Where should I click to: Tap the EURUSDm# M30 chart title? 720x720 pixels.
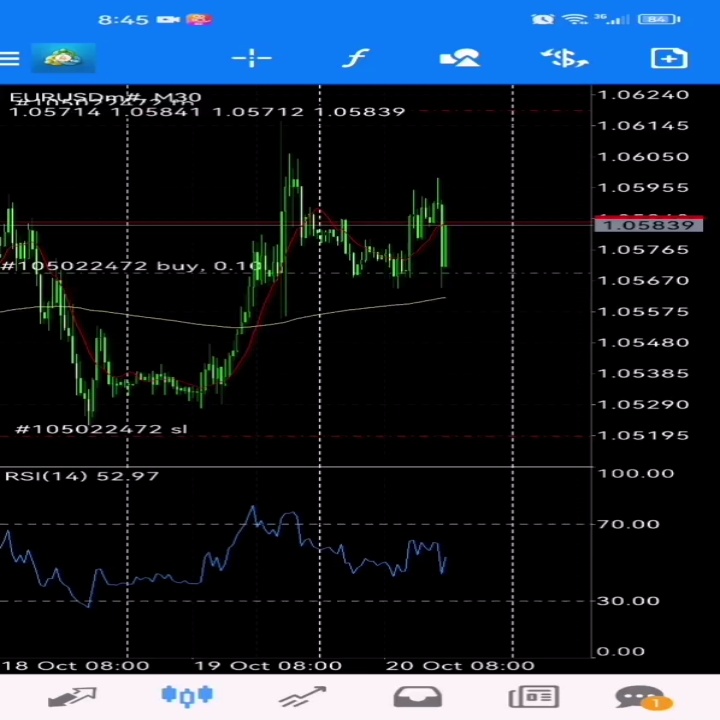click(x=105, y=97)
